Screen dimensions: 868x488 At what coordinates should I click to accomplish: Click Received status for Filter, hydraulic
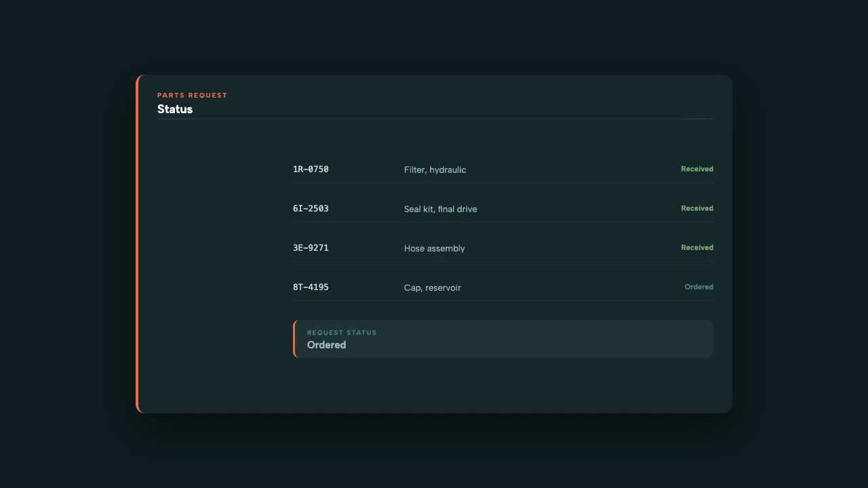pyautogui.click(x=697, y=169)
